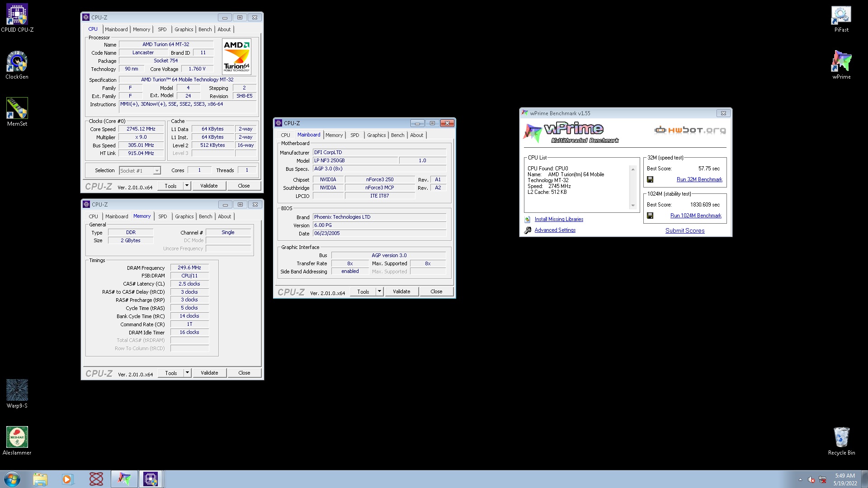Open About tab in Memory CPU-Z window

click(224, 216)
